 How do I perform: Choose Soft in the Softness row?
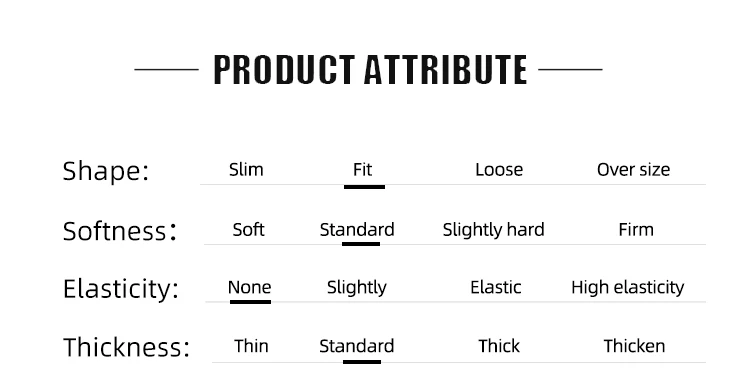pyautogui.click(x=248, y=230)
